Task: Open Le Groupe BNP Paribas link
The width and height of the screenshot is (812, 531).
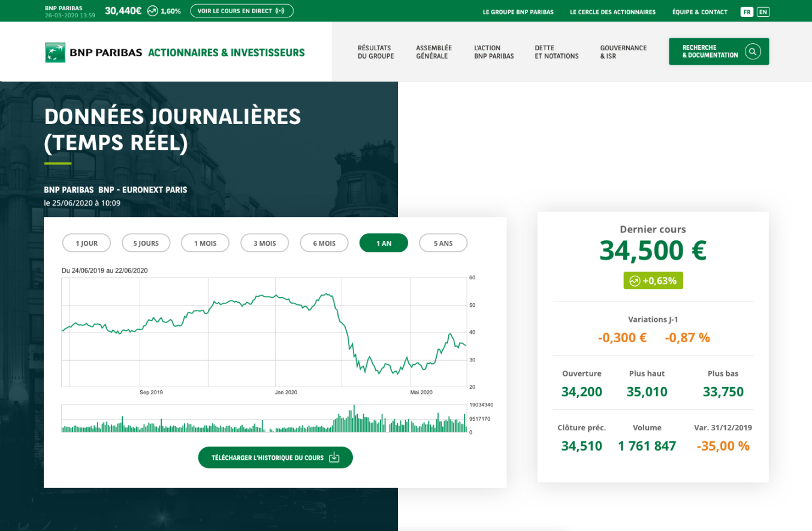Action: [518, 12]
